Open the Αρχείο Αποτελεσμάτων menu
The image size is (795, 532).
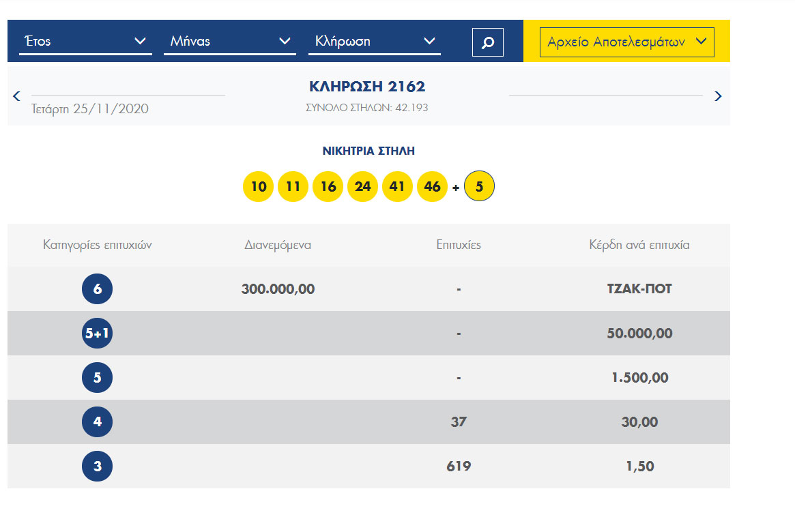click(626, 42)
